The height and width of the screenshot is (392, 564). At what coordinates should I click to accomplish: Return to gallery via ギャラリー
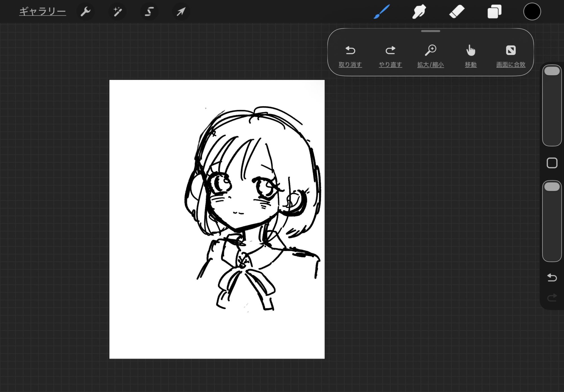click(x=43, y=12)
